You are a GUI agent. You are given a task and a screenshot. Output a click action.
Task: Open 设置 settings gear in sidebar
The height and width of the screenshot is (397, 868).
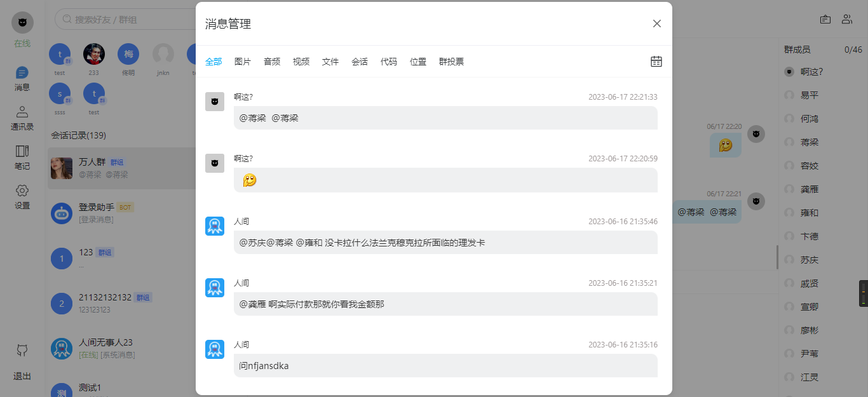point(22,197)
